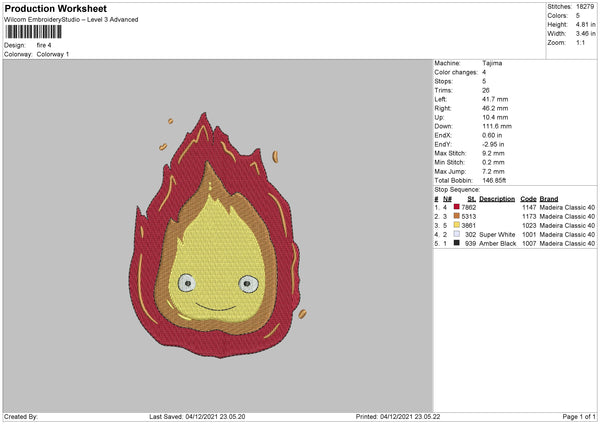Click the 'Description' column header
This screenshot has height=424, width=600.
point(497,199)
